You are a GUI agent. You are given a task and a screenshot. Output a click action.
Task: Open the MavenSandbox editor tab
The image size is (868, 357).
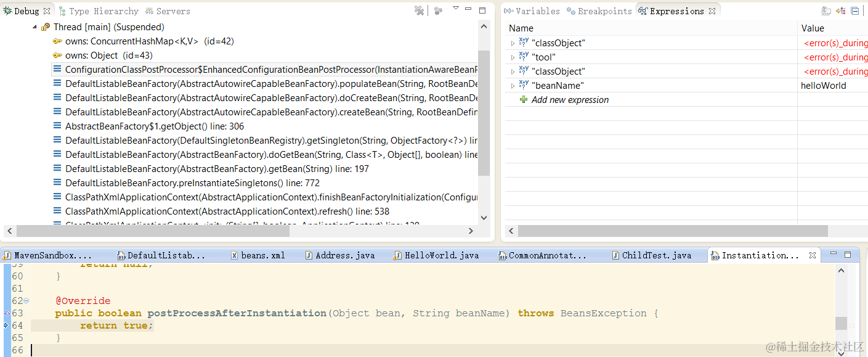pos(47,255)
